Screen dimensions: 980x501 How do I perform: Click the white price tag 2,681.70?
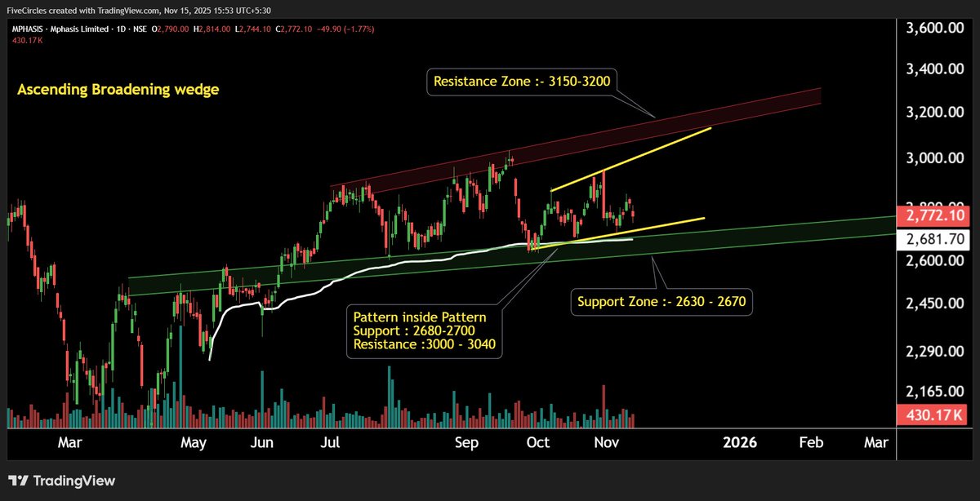pyautogui.click(x=934, y=237)
